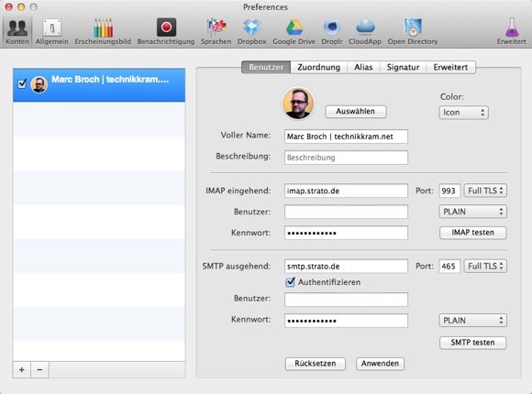The width and height of the screenshot is (532, 394).
Task: Add a new account with plus button
Action: [22, 369]
